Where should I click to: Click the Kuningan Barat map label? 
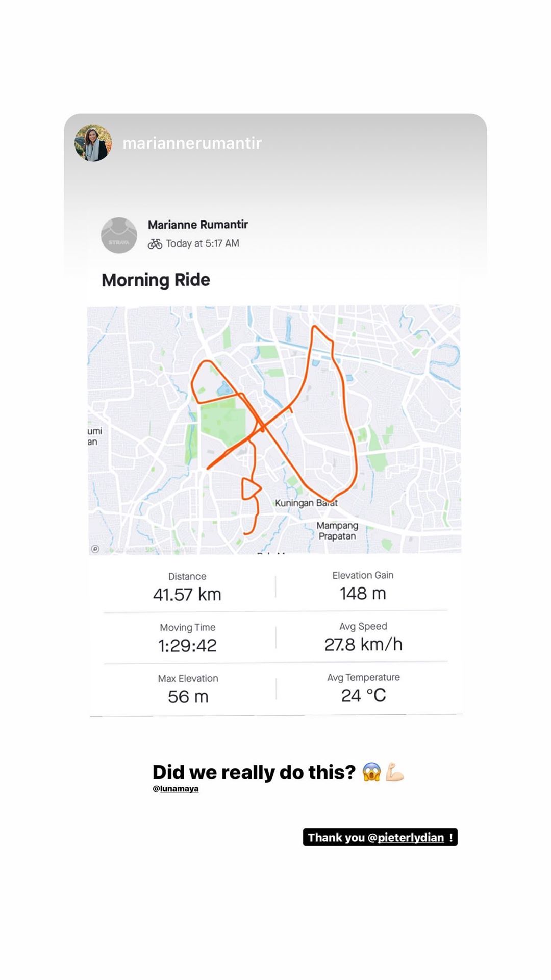point(306,503)
